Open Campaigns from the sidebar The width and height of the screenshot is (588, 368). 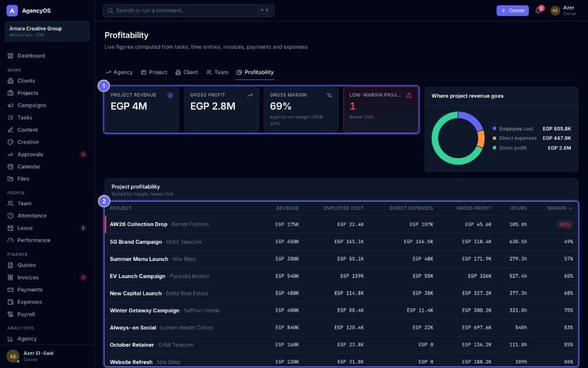(47, 105)
